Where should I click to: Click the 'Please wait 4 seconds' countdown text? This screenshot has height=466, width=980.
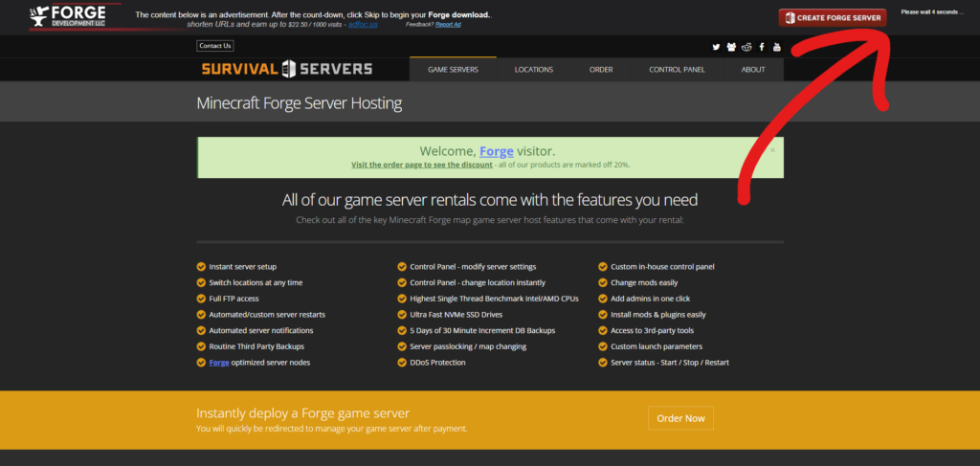[932, 11]
